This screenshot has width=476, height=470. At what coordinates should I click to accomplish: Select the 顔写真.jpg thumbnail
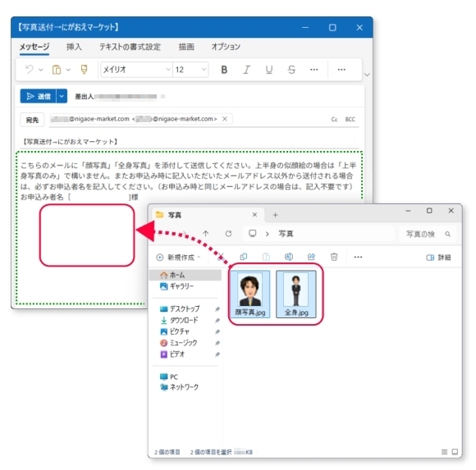coord(250,294)
